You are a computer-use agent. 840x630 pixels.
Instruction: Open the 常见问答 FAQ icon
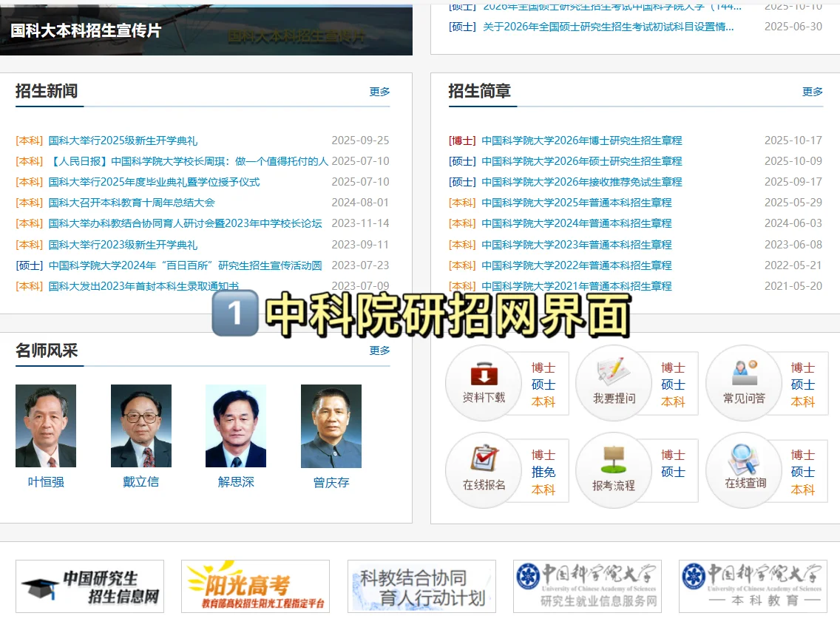[x=743, y=383]
